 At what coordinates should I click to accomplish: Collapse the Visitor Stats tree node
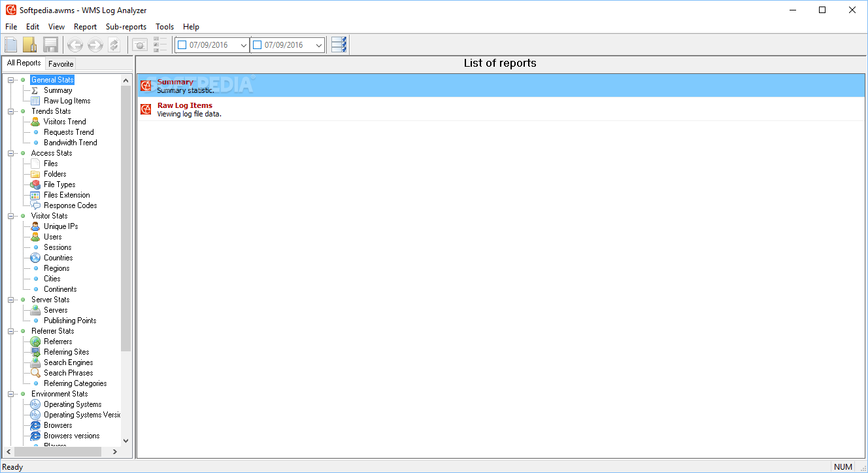click(x=10, y=216)
